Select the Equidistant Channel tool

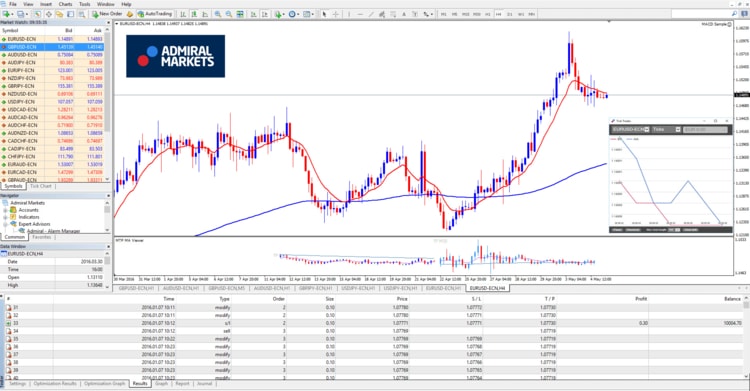click(382, 14)
